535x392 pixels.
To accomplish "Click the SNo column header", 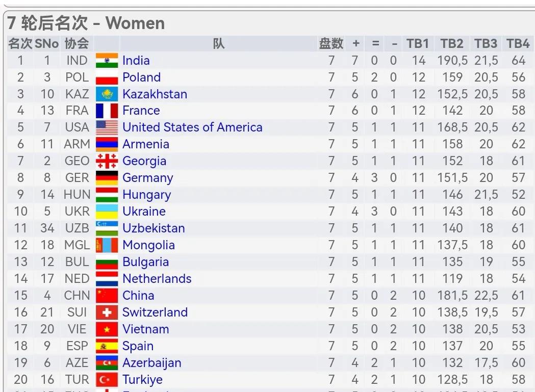I will (47, 43).
